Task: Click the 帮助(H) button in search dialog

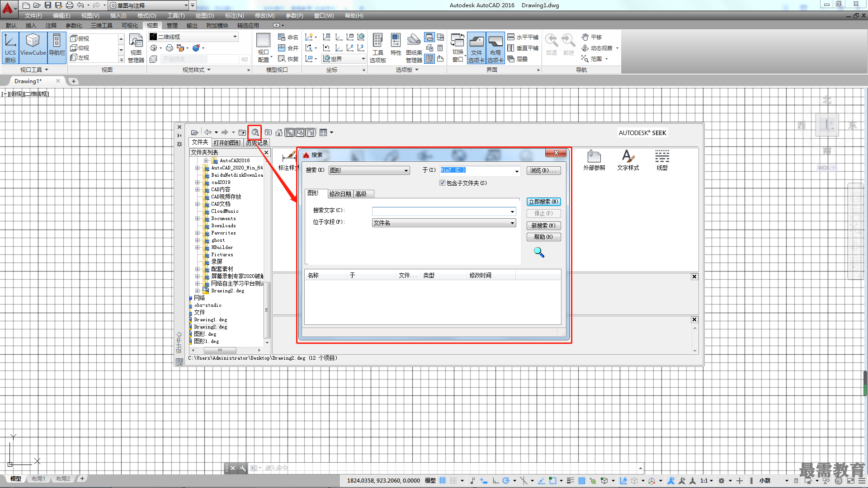Action: tap(543, 237)
